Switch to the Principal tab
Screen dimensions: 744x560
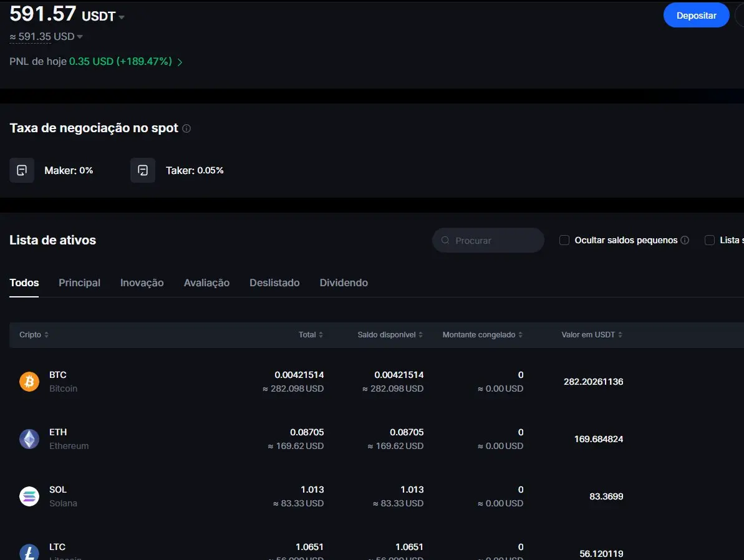pos(79,283)
